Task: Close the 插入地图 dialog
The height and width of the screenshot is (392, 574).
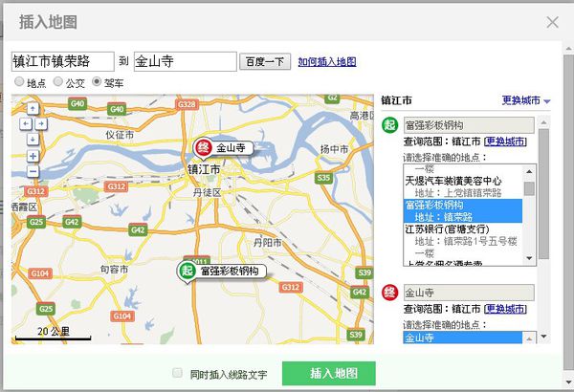Action: pyautogui.click(x=552, y=22)
